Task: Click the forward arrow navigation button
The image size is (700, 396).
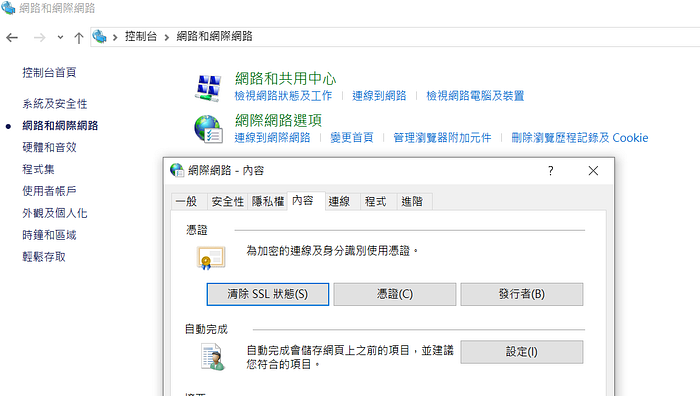Action: coord(39,38)
